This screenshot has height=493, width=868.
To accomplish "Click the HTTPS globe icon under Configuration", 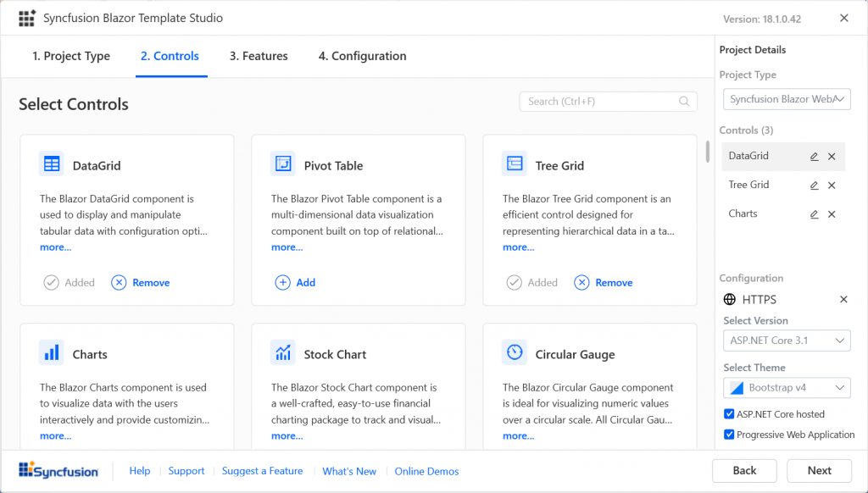I will (731, 299).
